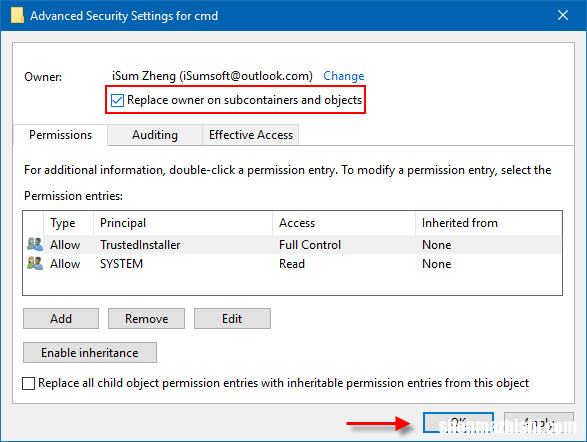Click the Add button
This screenshot has height=442, width=587.
pyautogui.click(x=61, y=318)
